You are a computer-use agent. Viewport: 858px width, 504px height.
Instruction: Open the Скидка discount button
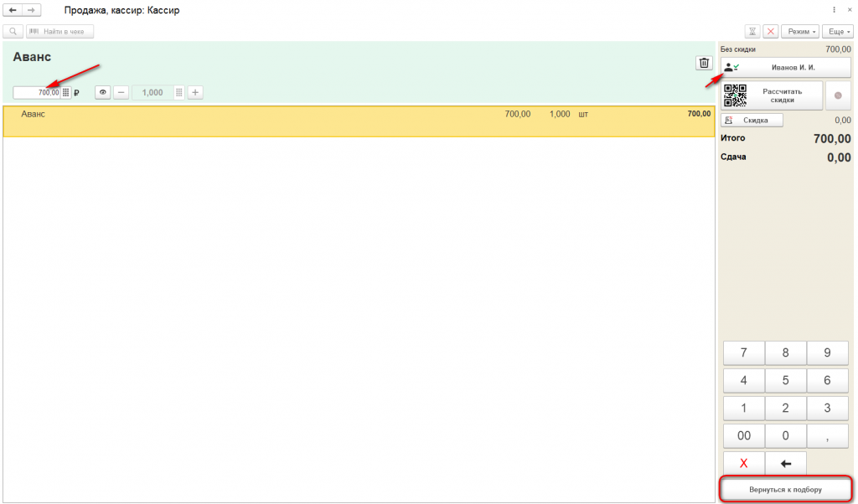coord(752,121)
